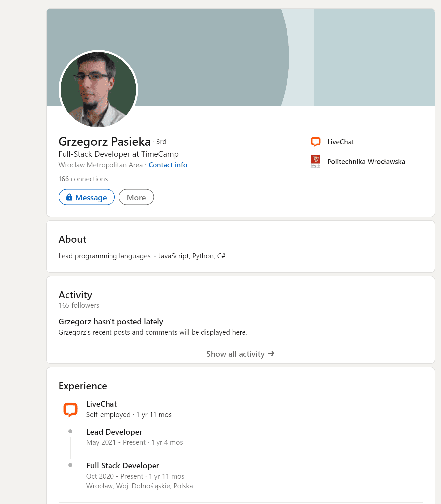The image size is (441, 504).
Task: Select the Lead Developer role title
Action: (114, 432)
